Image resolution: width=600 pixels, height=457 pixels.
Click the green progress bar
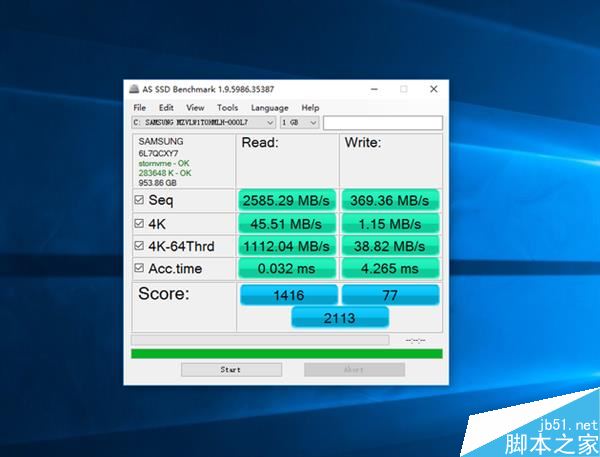[x=287, y=354]
